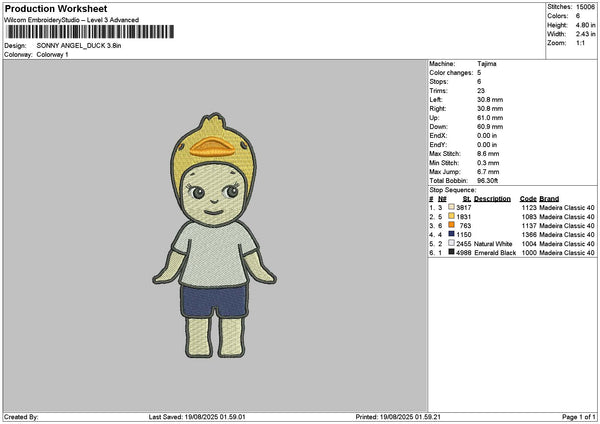Click the 'Description' column header
The width and height of the screenshot is (600, 424).
pyautogui.click(x=492, y=199)
